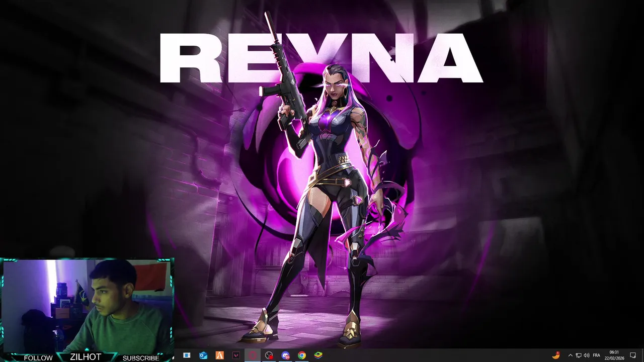
Task: Open the orange app icon beside Outlook
Action: (219, 355)
